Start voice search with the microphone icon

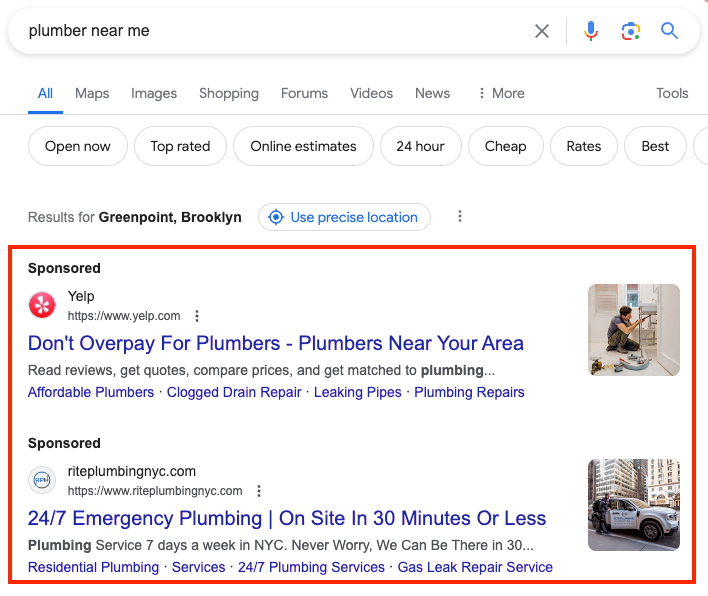pos(591,31)
